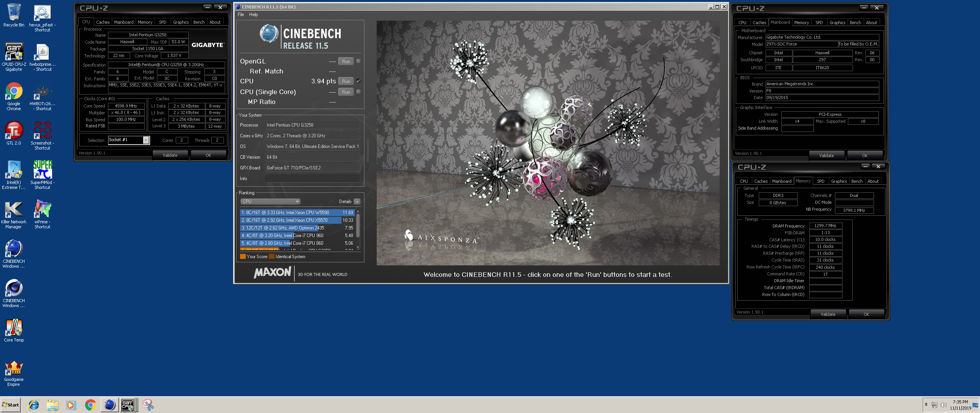980x413 pixels.
Task: Click OK in Mainboard CPU-Z window
Action: tap(865, 156)
